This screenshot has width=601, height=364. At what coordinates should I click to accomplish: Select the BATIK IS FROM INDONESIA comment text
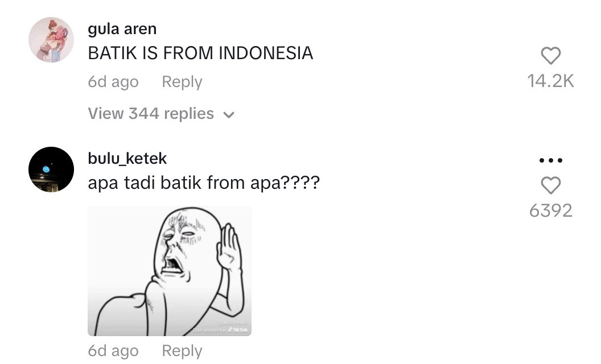click(200, 53)
